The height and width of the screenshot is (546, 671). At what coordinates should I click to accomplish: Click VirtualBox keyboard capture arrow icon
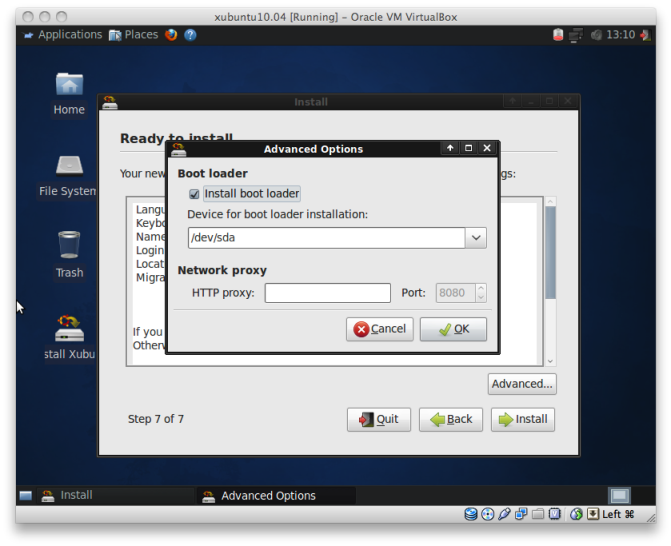(593, 514)
